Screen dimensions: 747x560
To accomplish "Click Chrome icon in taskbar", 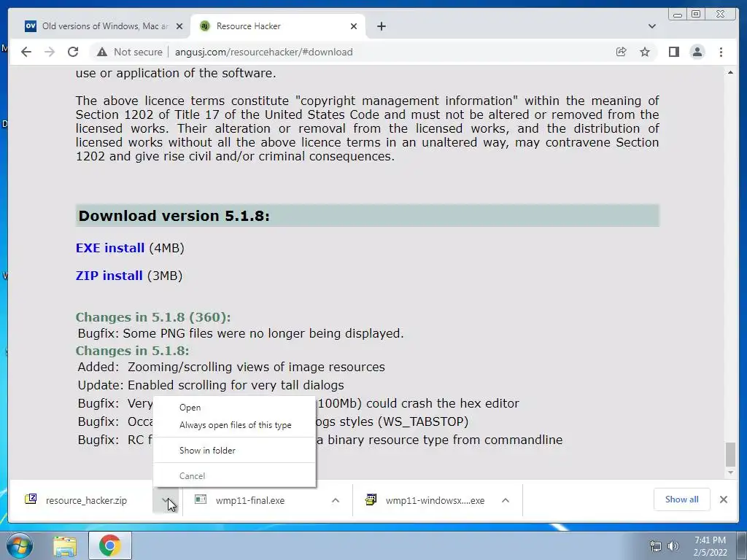I will point(109,545).
